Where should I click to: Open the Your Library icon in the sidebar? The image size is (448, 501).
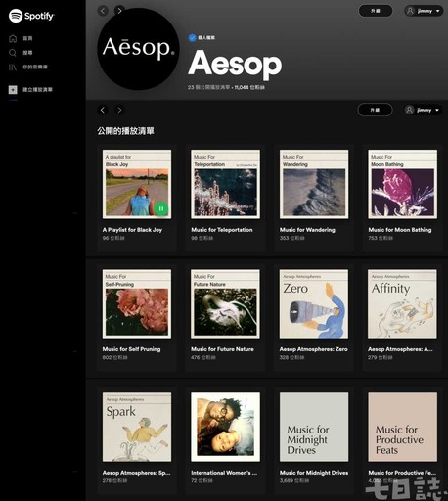click(13, 68)
